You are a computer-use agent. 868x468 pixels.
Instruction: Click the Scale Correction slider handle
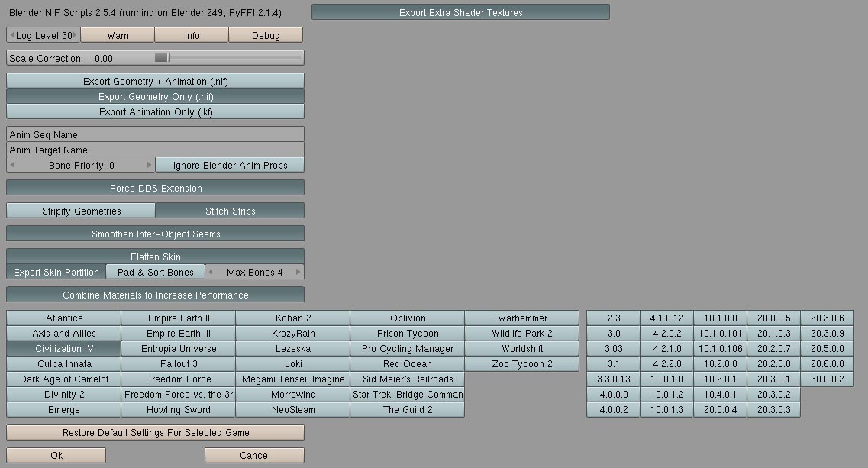161,57
